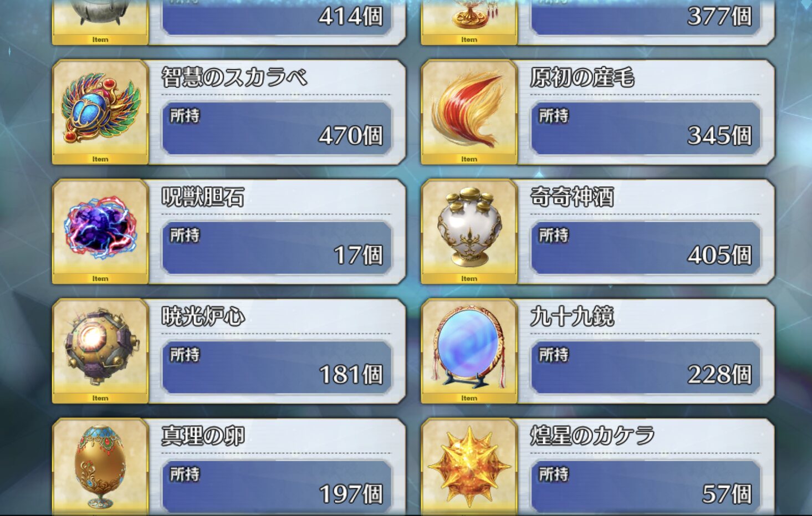Select the 原初の産毛 flame-hair icon
812x516 pixels.
point(469,112)
